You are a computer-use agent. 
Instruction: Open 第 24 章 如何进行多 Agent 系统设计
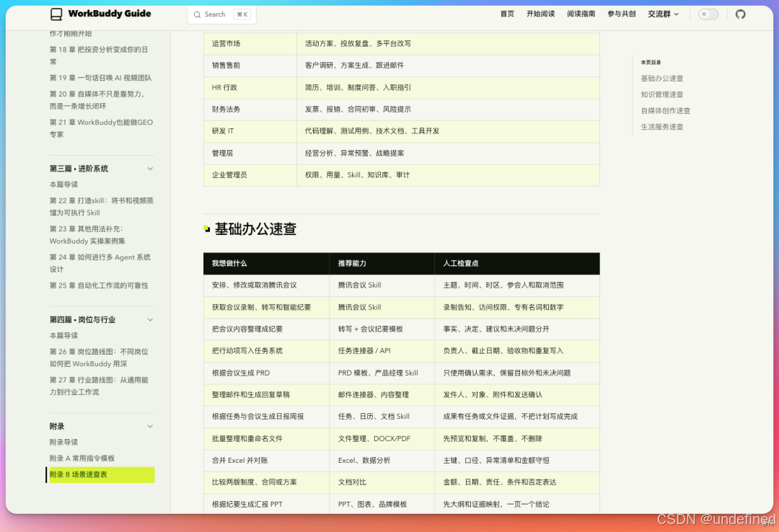pyautogui.click(x=100, y=263)
